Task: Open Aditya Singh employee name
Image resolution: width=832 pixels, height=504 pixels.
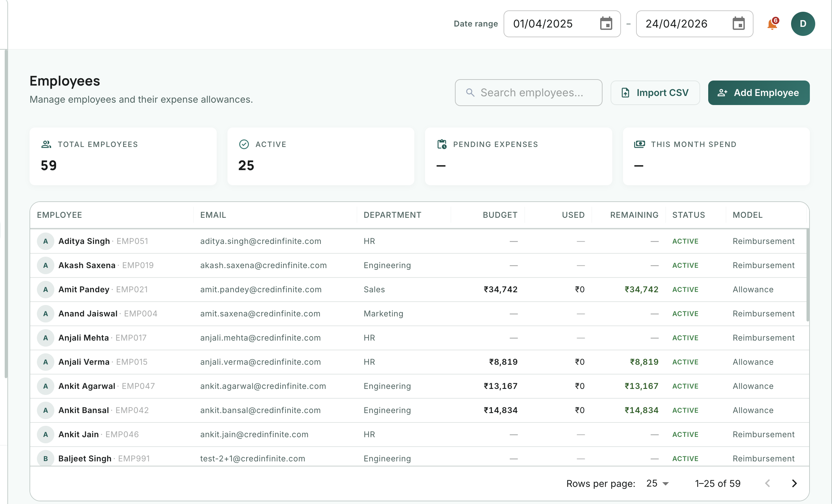Action: pyautogui.click(x=84, y=241)
